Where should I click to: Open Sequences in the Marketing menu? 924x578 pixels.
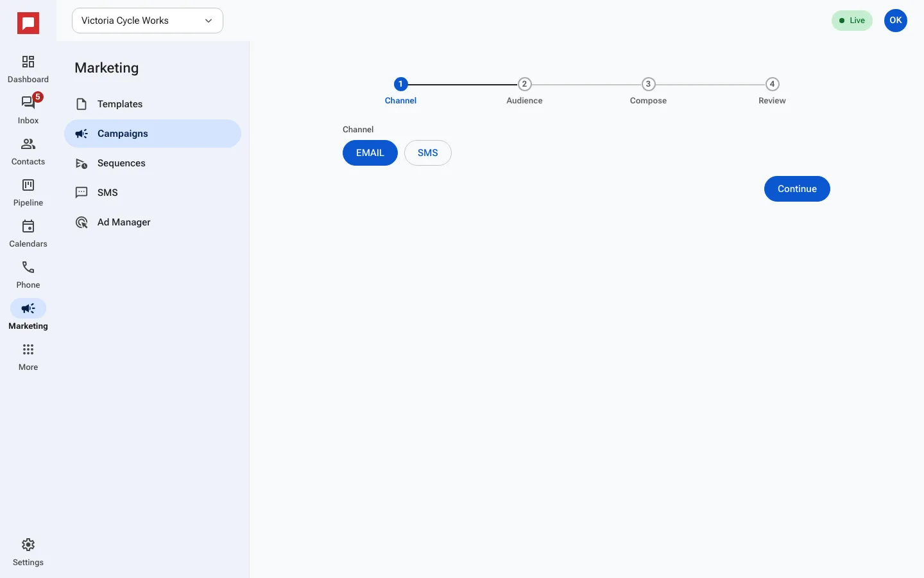(x=153, y=163)
